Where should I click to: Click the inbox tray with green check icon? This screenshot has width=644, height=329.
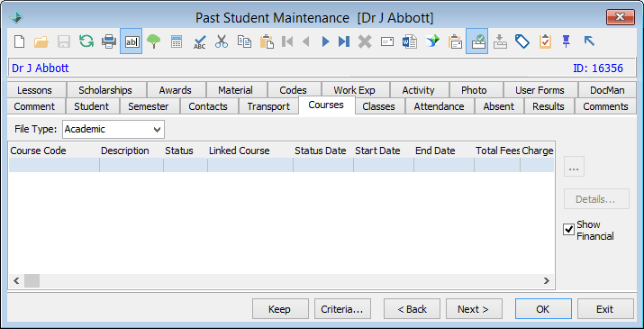(476, 41)
